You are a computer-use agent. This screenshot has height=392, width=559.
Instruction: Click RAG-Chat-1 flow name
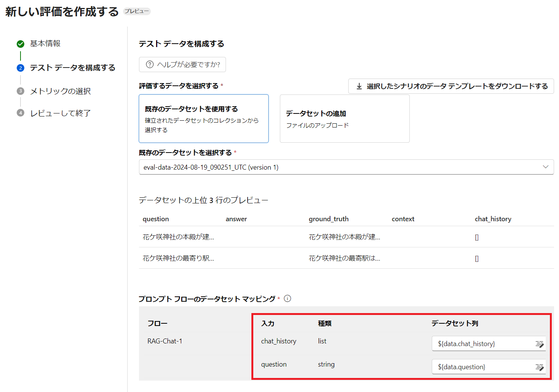pyautogui.click(x=165, y=341)
